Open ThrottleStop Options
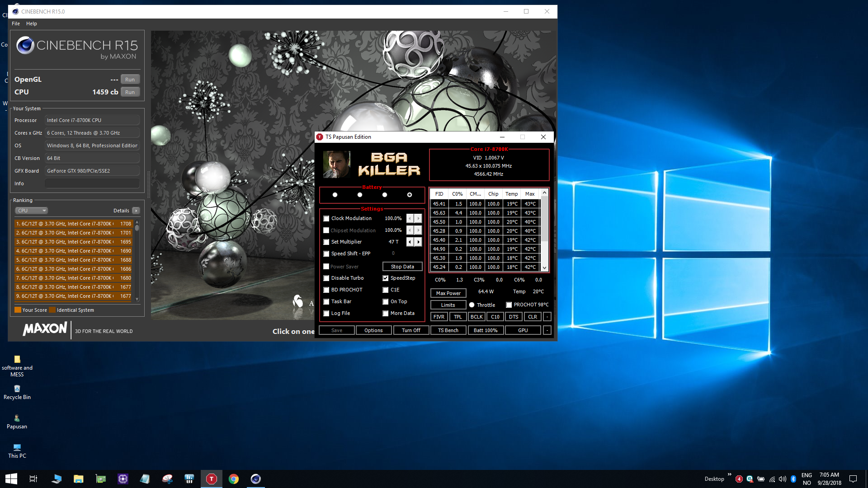Image resolution: width=868 pixels, height=488 pixels. [373, 330]
